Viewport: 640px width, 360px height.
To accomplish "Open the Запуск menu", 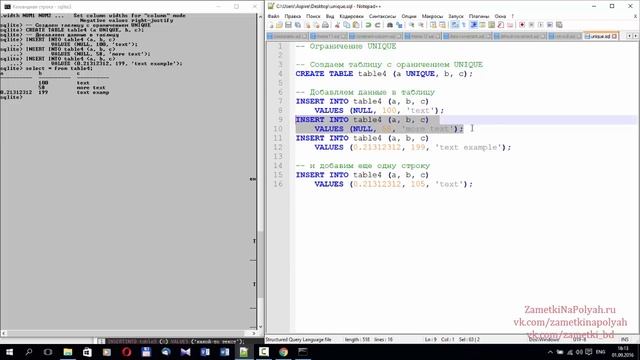I will pyautogui.click(x=456, y=16).
